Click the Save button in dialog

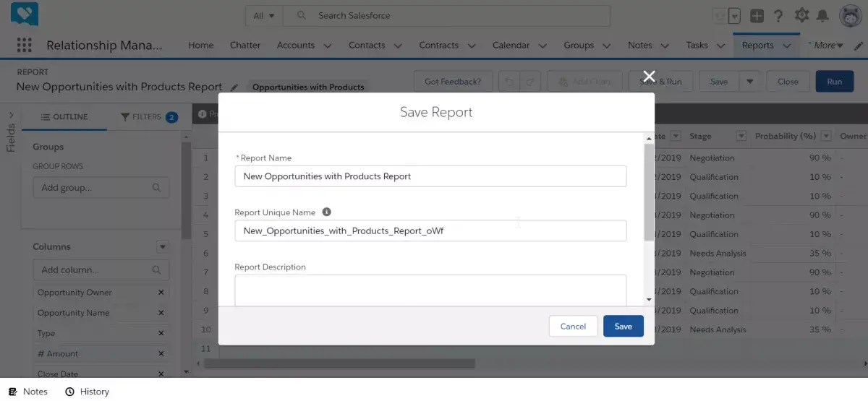pos(624,326)
